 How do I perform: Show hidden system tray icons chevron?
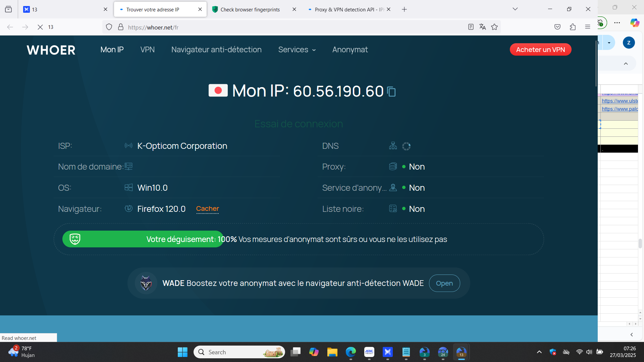[539, 352]
